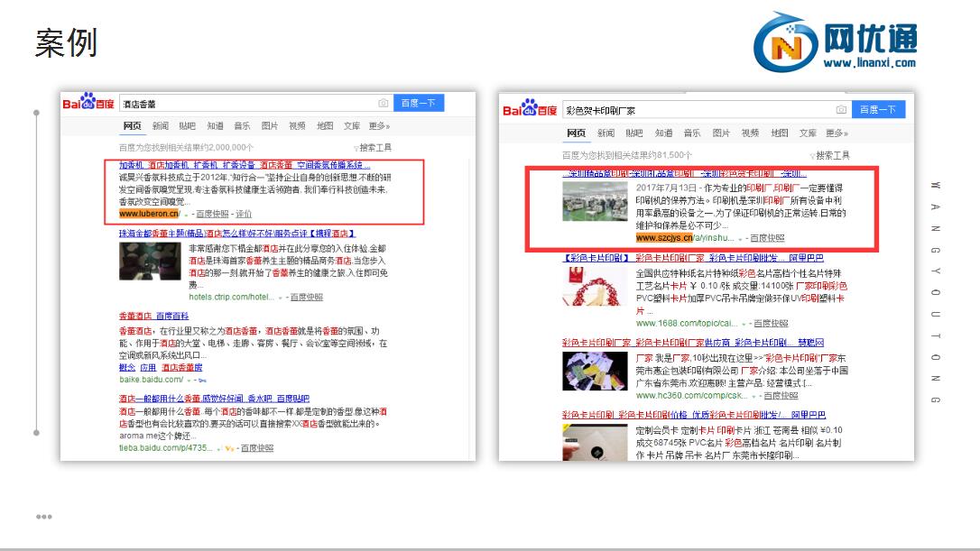Open 百度快照 for the tieba.baidu.com result

point(257,448)
